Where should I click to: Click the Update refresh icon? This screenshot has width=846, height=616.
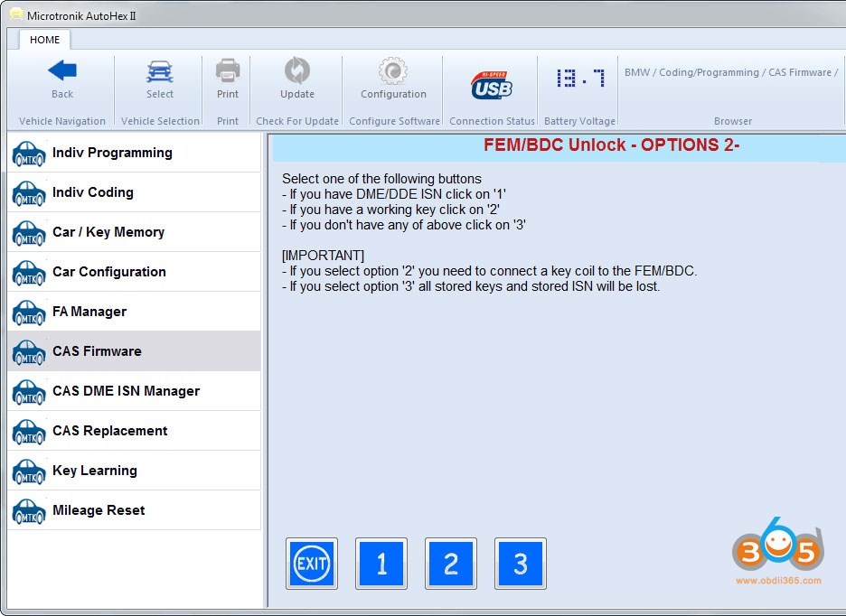click(x=297, y=70)
